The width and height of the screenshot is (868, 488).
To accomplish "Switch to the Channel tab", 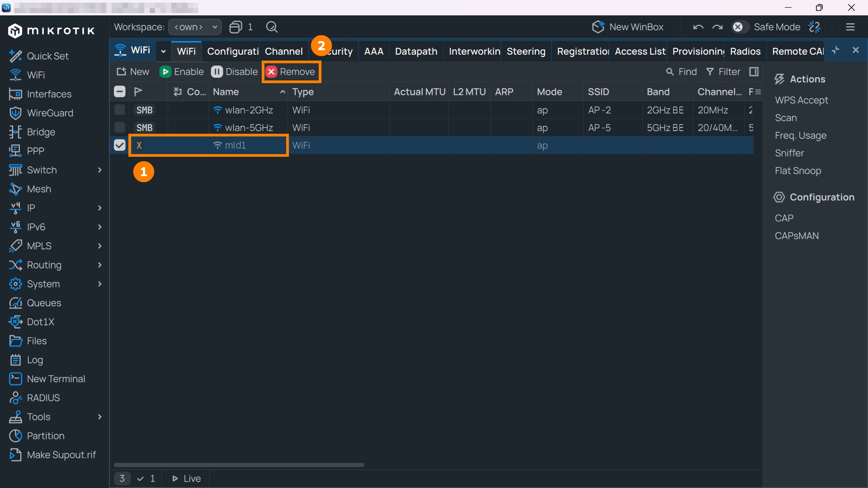I will (284, 51).
